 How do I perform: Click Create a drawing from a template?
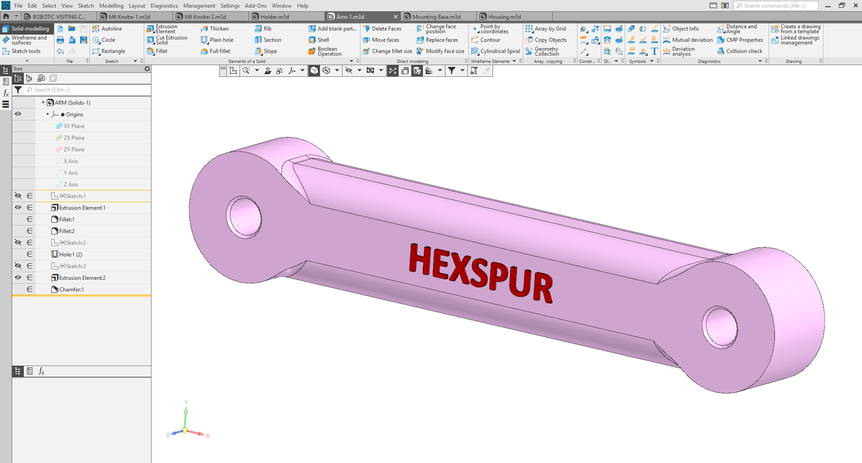tap(795, 29)
